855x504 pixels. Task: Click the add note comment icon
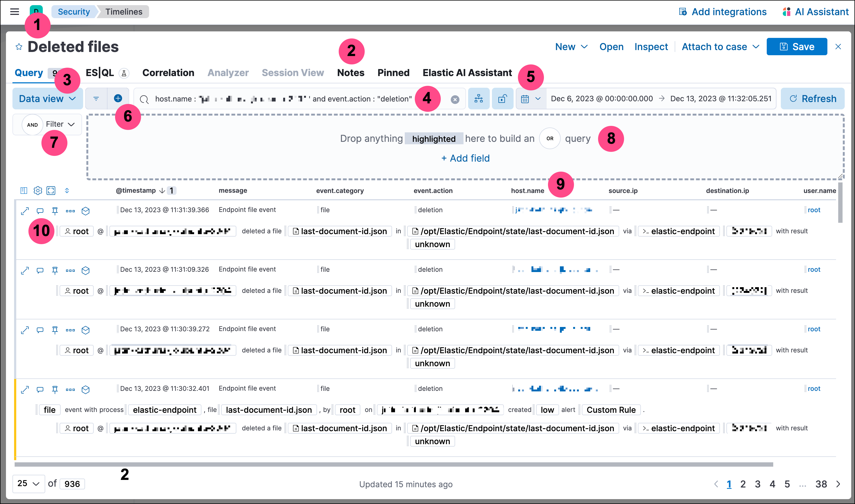(40, 210)
